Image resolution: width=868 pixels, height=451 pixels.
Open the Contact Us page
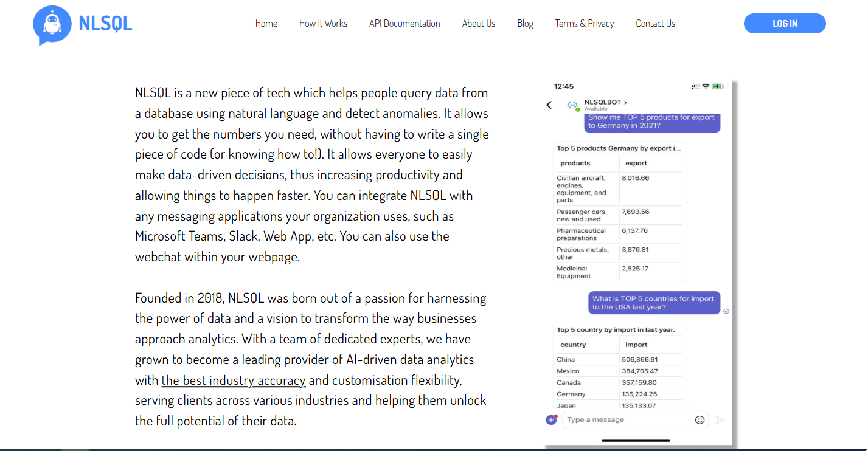pos(655,24)
